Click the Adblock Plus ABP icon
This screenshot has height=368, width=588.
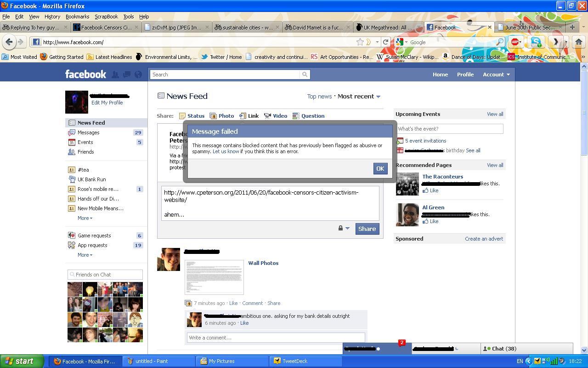point(516,42)
